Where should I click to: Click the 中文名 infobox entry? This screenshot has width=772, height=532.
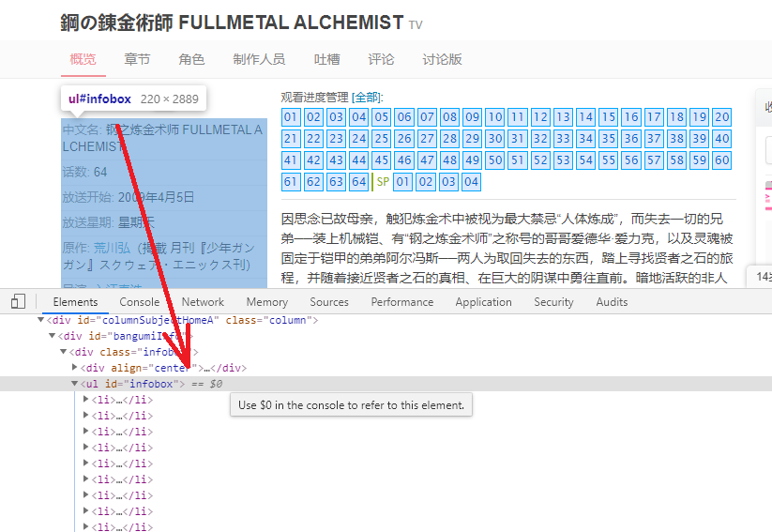(x=163, y=138)
